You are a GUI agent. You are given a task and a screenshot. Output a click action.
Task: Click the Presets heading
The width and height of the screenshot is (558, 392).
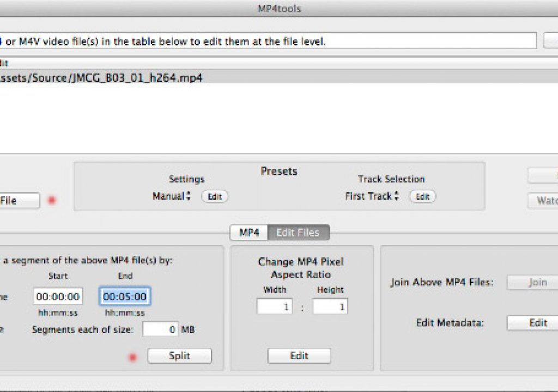point(279,171)
